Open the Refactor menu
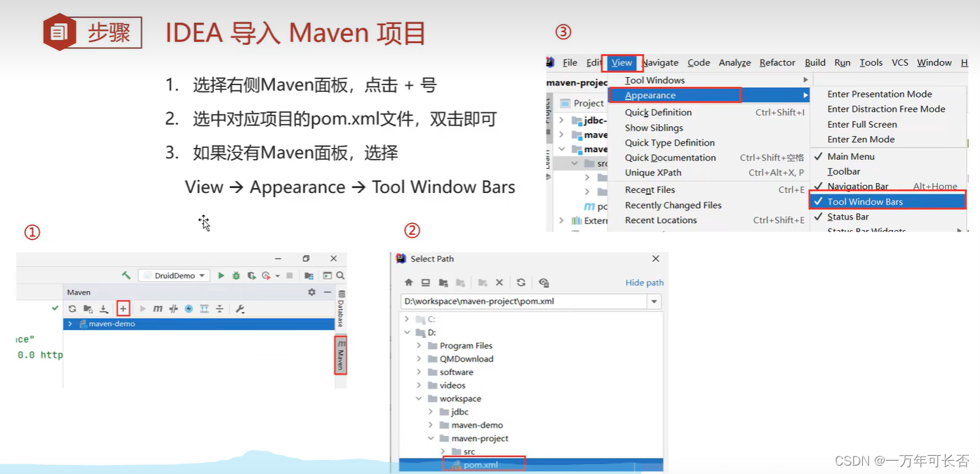Screen dimensions: 980x474 pos(777,62)
